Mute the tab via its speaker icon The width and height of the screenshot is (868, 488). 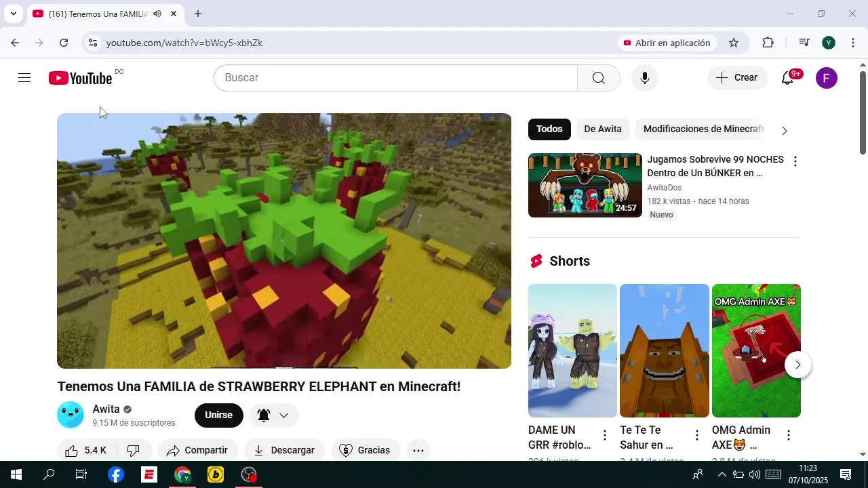click(x=157, y=14)
